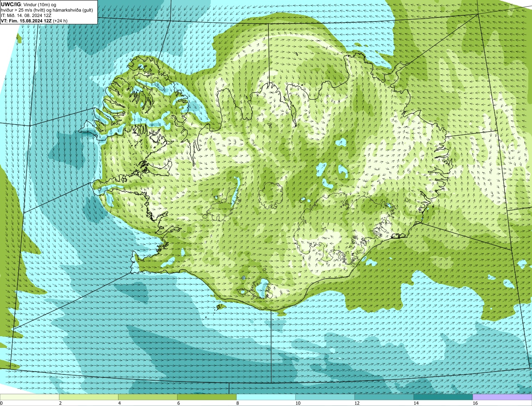Click the 14–16 m/s dark teal legend swatch
The image size is (532, 406).
[x=443, y=397]
